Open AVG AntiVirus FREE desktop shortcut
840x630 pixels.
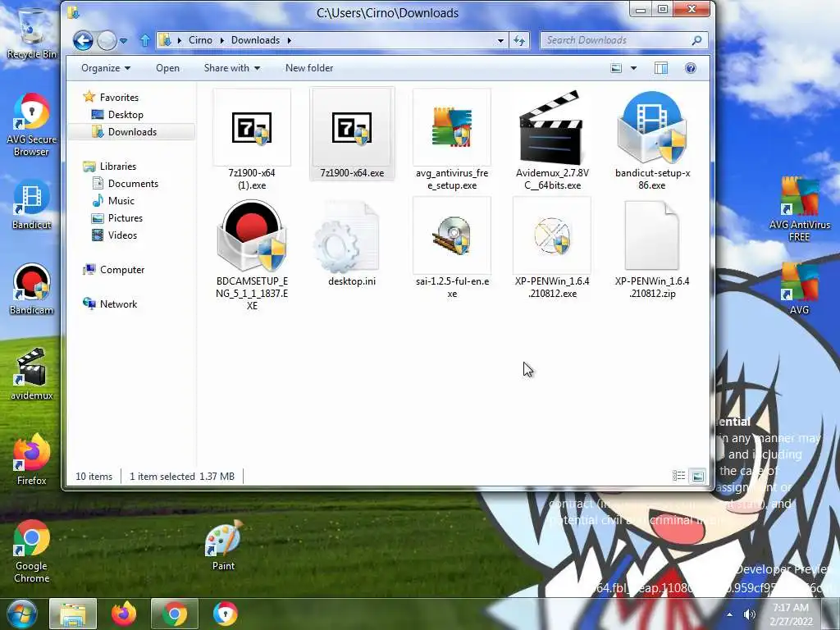[799, 209]
